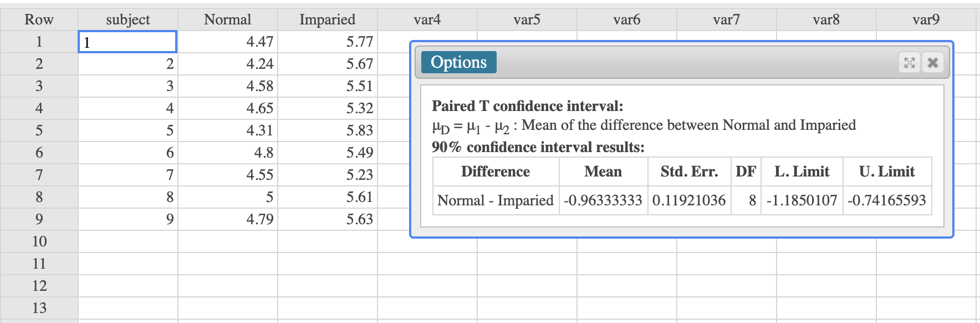Select the Normal cell containing 4.47
Viewport: 980px width, 323px height.
pyautogui.click(x=227, y=42)
